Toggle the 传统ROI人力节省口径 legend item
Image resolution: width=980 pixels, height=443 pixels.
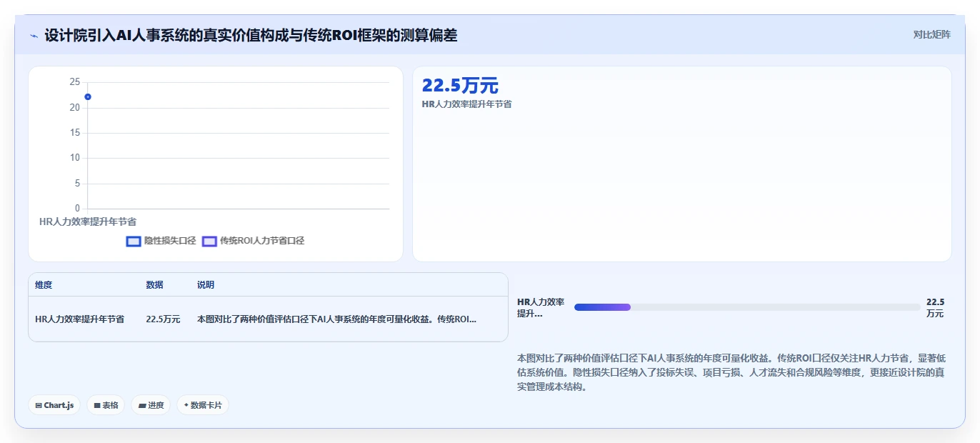pyautogui.click(x=254, y=241)
